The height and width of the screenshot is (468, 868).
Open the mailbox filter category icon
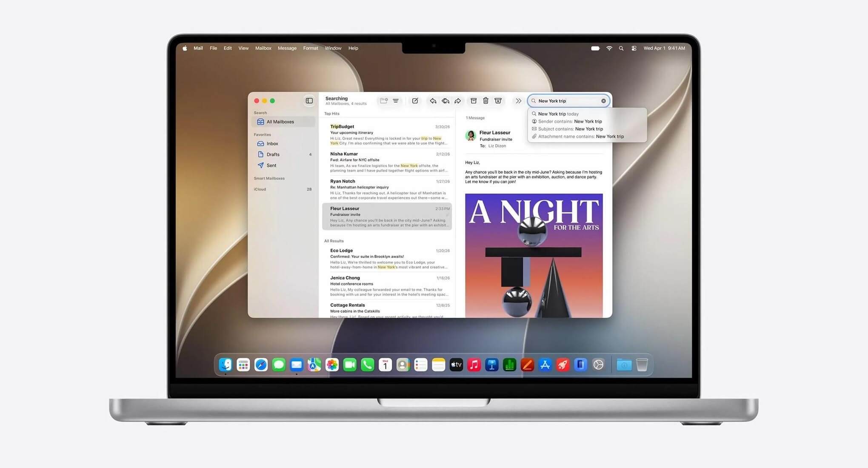[384, 101]
